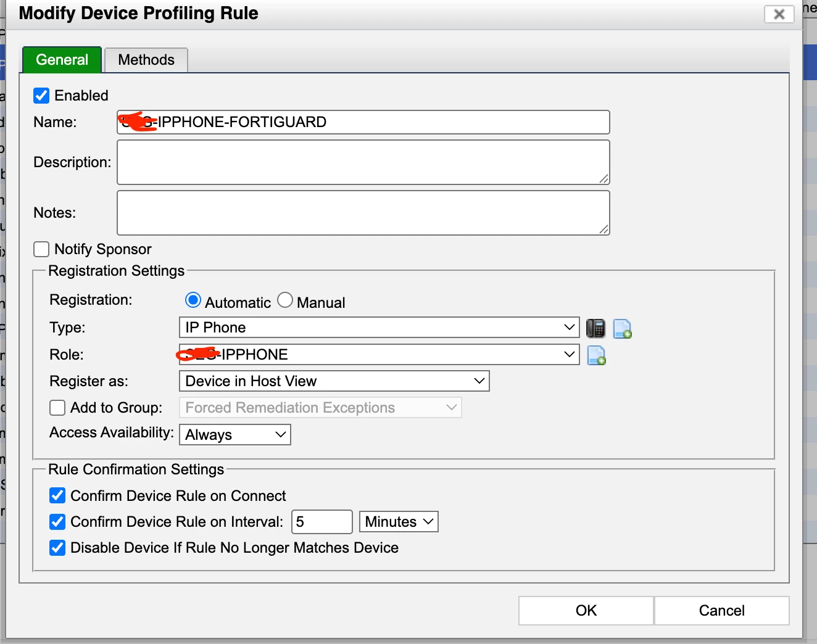Select the General tab
The height and width of the screenshot is (644, 817).
[62, 60]
